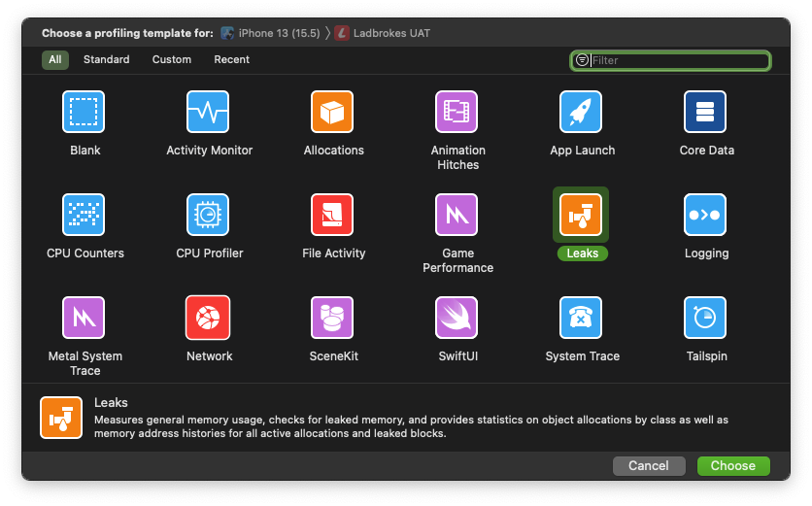Click the green Choose button
This screenshot has width=812, height=506.
pos(733,465)
